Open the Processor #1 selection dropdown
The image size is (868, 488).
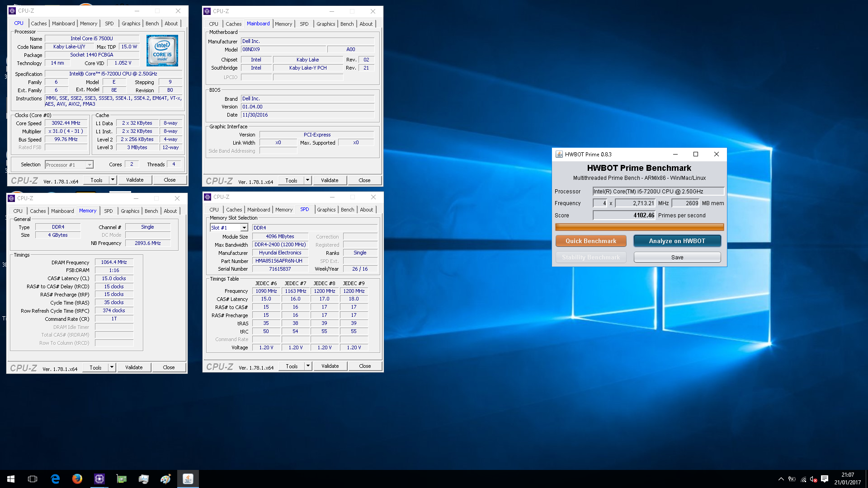coord(69,165)
